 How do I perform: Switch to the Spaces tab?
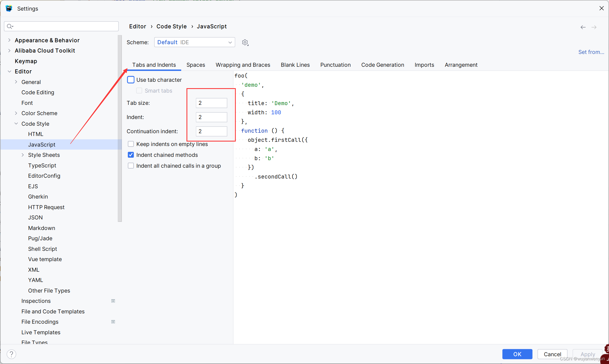coord(196,65)
